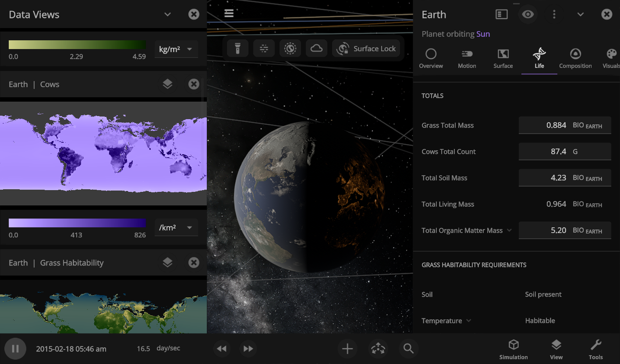Viewport: 620px width, 364px height.
Task: Toggle the clouds icon in viewport toolbar
Action: [316, 49]
